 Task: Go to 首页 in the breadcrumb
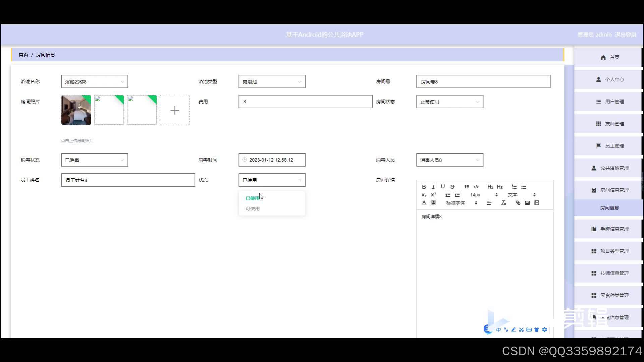(x=23, y=55)
